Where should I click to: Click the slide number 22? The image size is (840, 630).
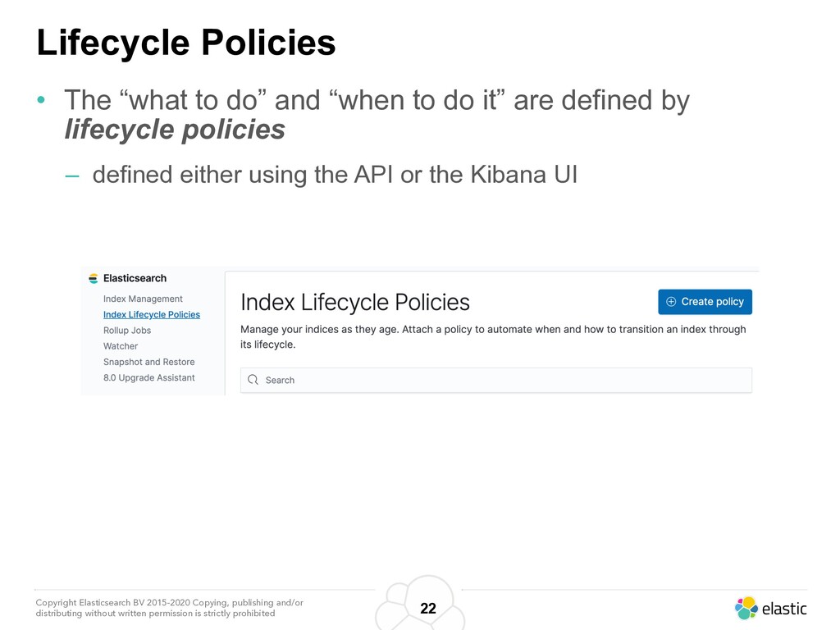click(x=428, y=609)
